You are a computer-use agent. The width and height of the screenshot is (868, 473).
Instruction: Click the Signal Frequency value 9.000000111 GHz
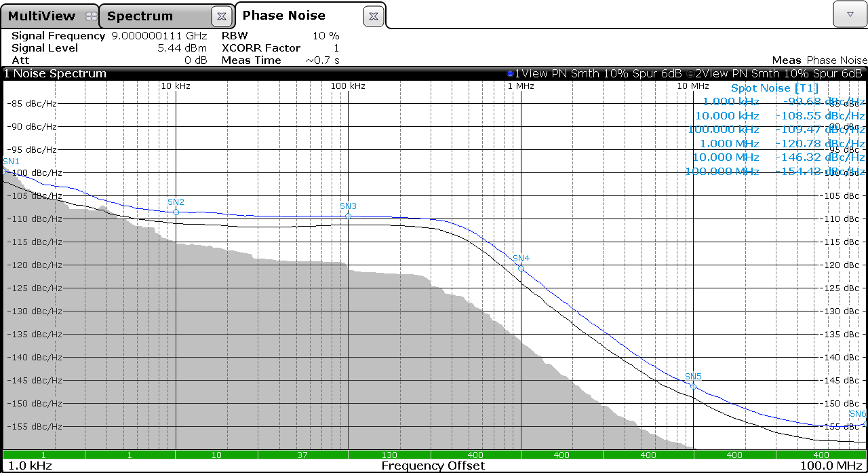(x=159, y=36)
